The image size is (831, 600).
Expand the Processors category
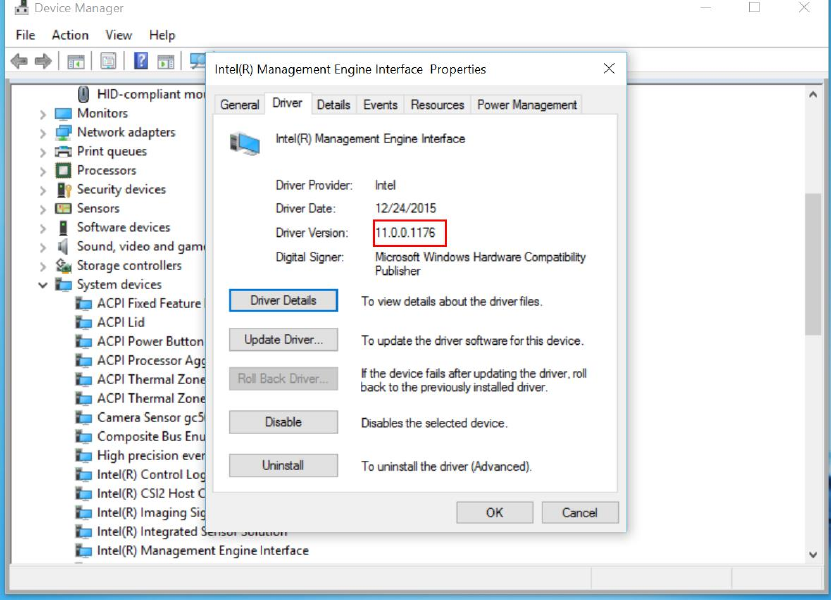[x=43, y=171]
